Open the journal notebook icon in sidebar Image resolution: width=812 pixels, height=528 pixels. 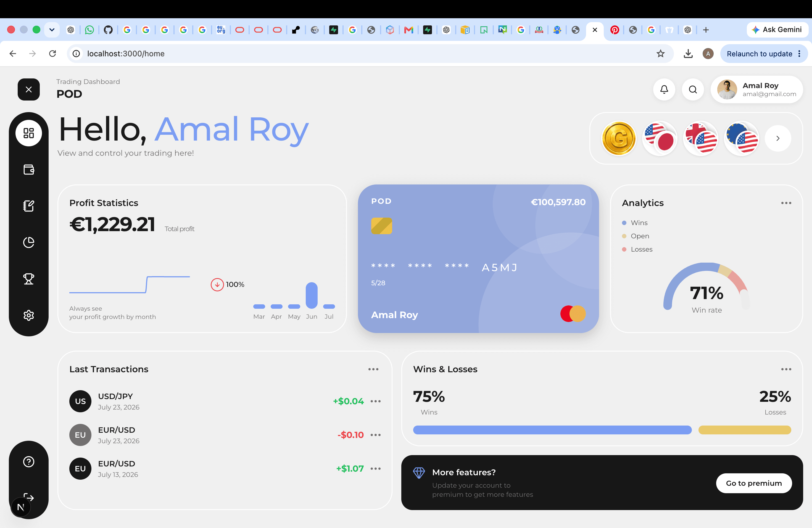[x=29, y=206]
